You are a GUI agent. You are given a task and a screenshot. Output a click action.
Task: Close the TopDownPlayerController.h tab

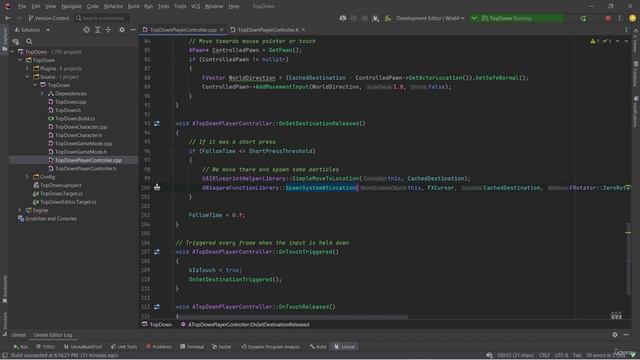303,30
